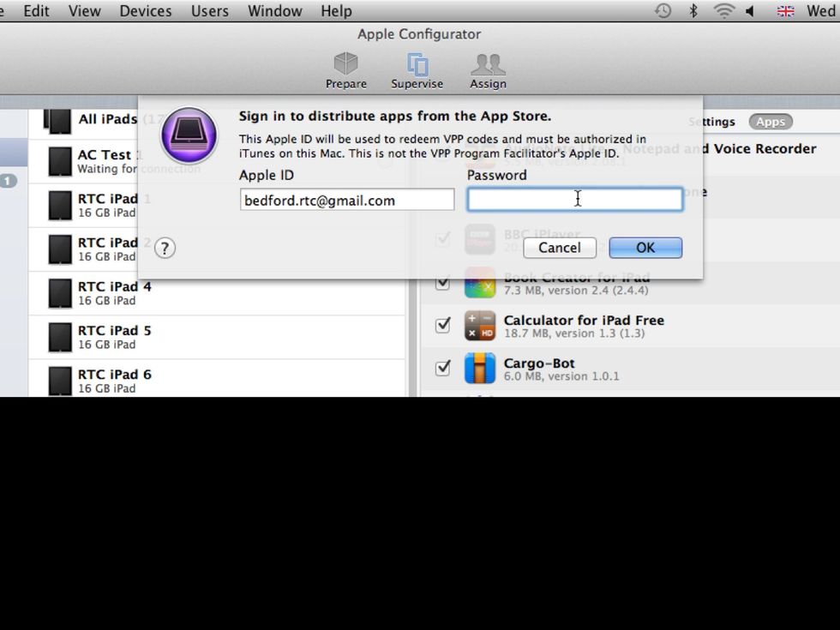The width and height of the screenshot is (840, 630).
Task: Click the volume icon in the menu bar
Action: click(x=751, y=11)
